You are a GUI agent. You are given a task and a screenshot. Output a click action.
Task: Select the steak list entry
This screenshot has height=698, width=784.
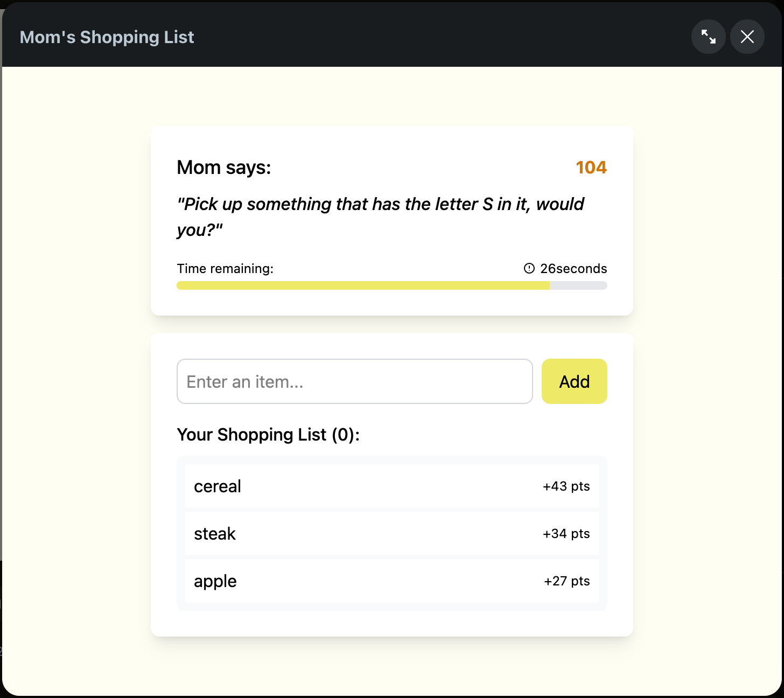215,534
